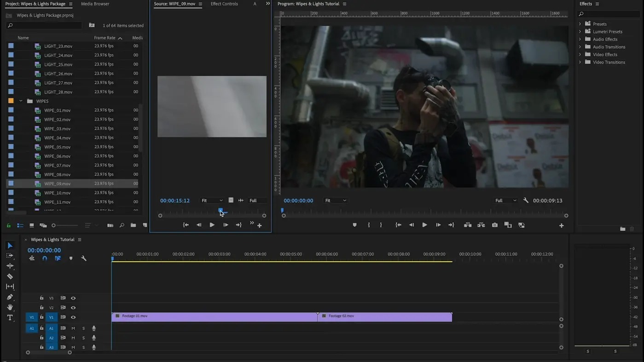Toggle Snap magnet in the timeline
This screenshot has width=644, height=362.
(x=45, y=259)
